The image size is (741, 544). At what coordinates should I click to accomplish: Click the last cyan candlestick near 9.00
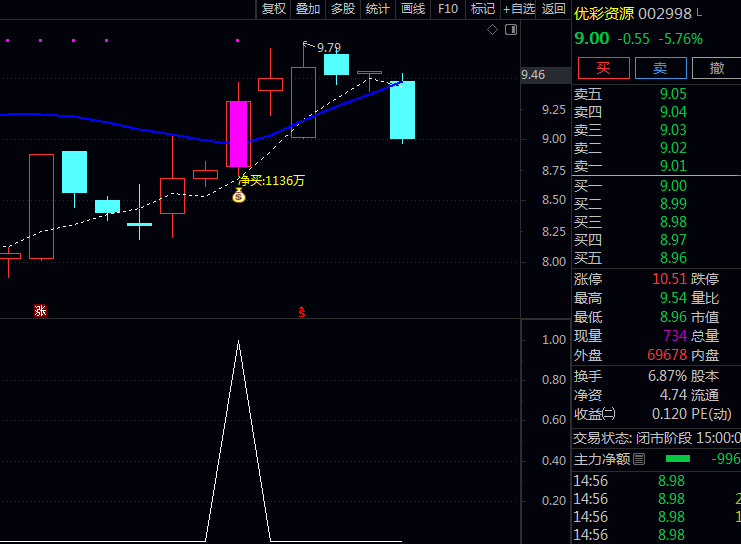pos(402,110)
